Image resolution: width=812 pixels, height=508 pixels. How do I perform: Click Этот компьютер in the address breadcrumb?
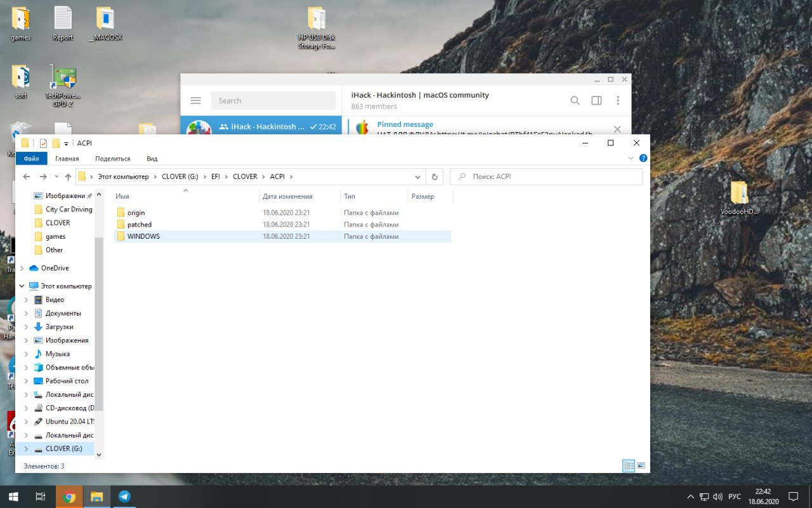click(123, 177)
